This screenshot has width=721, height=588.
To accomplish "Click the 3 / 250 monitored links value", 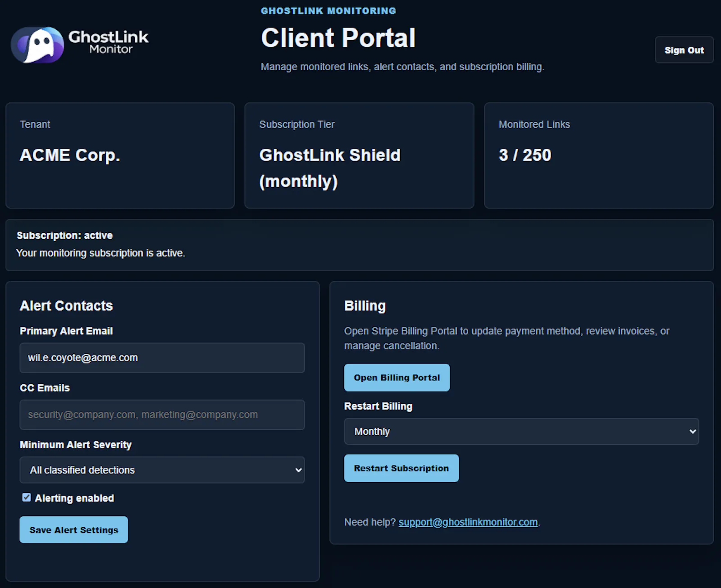I will [x=525, y=155].
